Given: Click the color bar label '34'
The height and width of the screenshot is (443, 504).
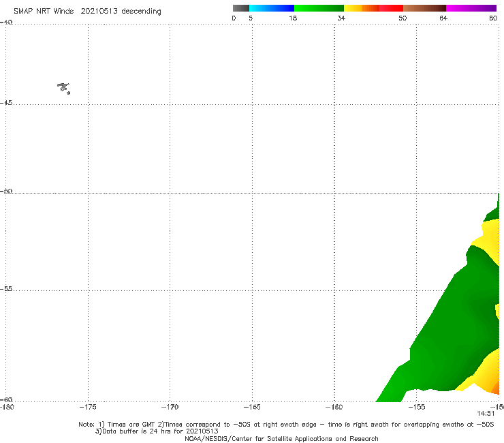Looking at the screenshot, I should pyautogui.click(x=341, y=18).
